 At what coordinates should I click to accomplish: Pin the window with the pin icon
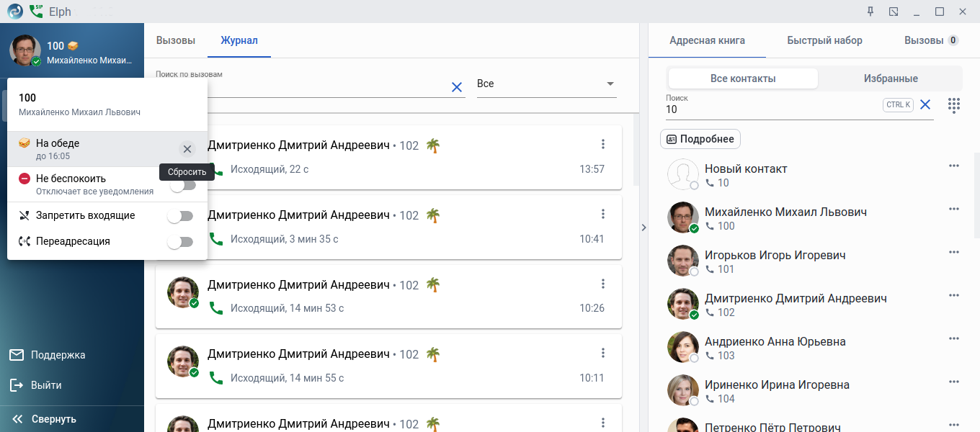click(870, 12)
